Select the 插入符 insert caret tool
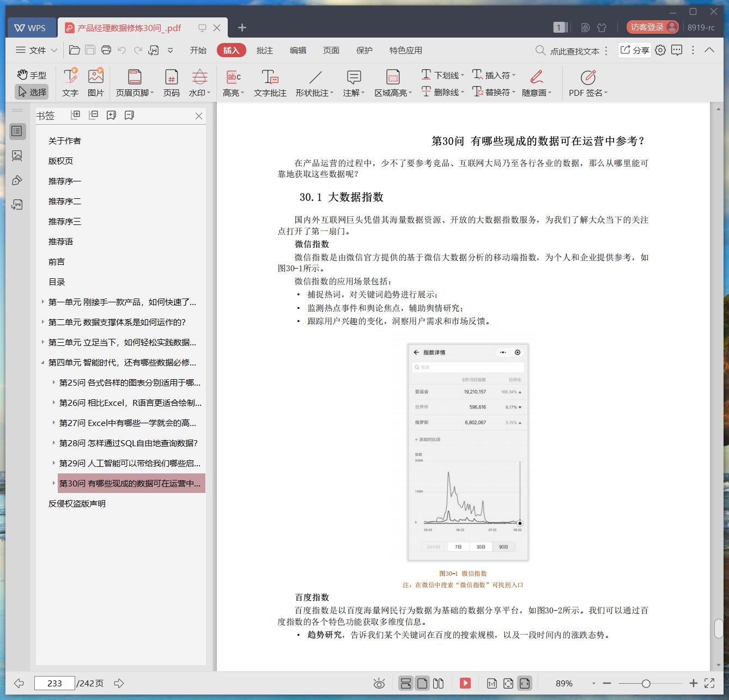729x700 pixels. [494, 75]
